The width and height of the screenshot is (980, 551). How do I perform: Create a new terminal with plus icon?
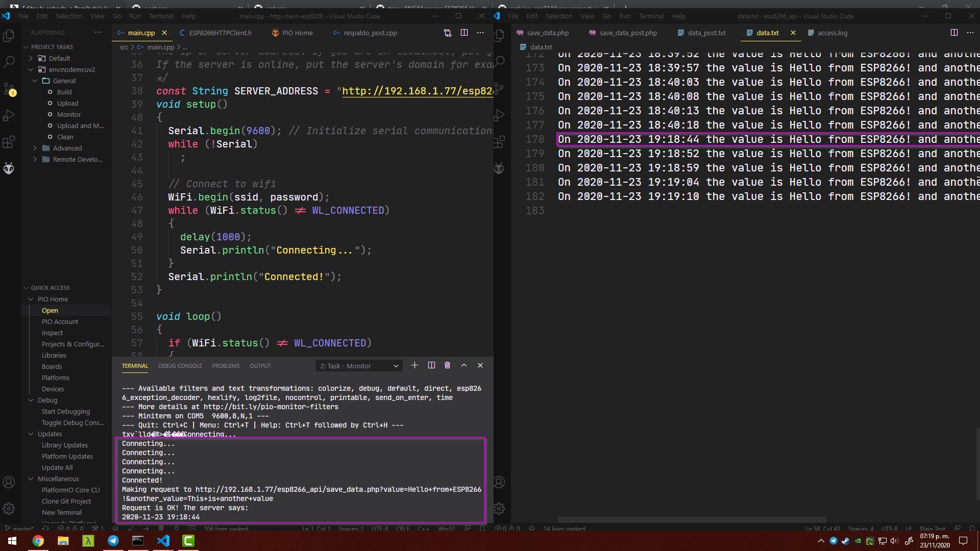(414, 365)
